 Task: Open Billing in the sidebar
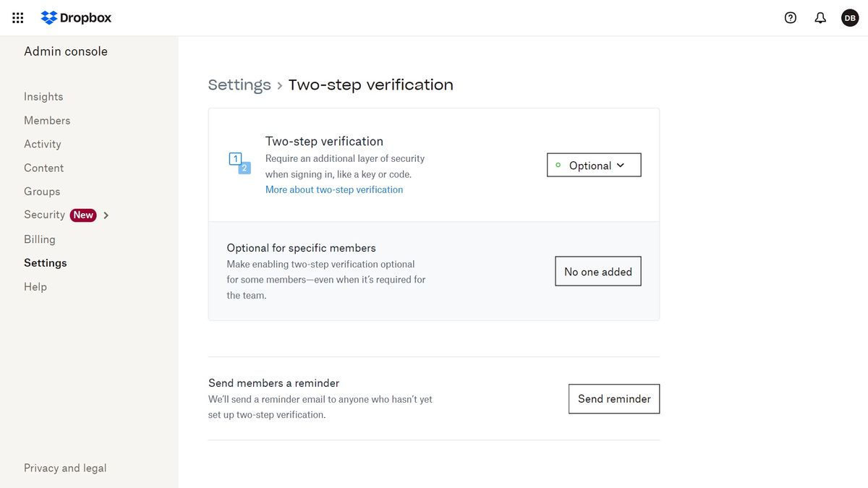pos(39,239)
